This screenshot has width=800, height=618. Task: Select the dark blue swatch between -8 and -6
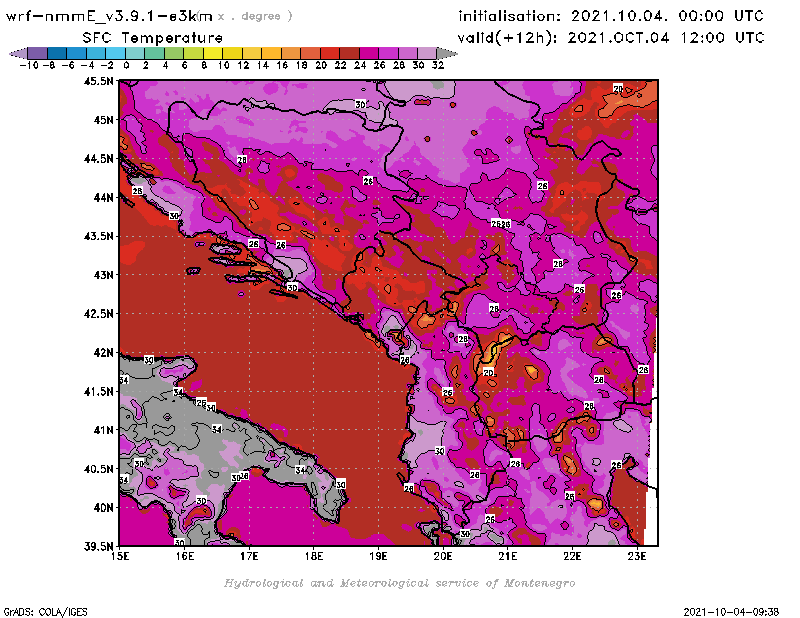coord(57,53)
